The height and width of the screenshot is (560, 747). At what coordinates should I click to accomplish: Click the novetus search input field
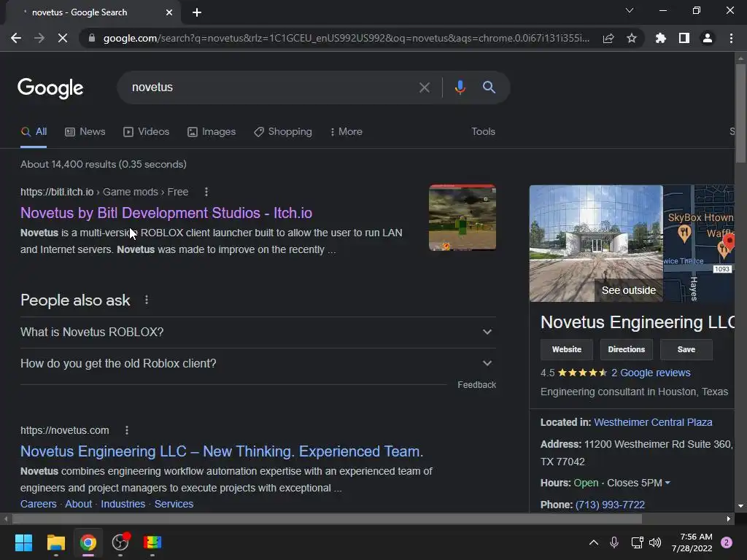coord(271,87)
